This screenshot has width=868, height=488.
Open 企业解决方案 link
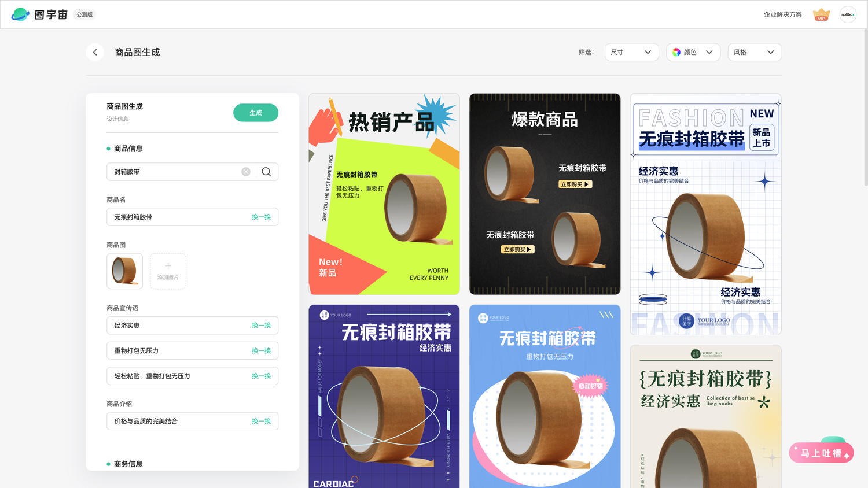pyautogui.click(x=783, y=14)
